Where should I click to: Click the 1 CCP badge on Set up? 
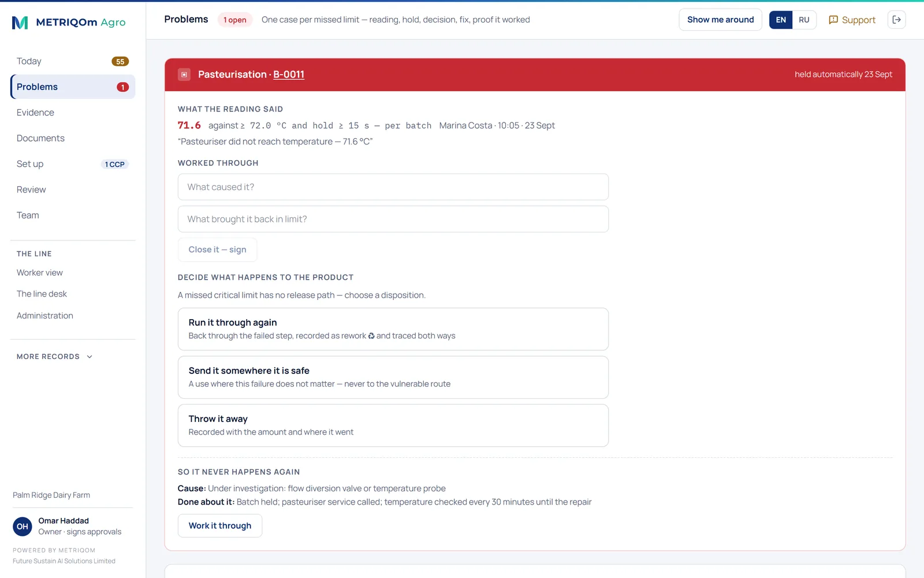(114, 164)
